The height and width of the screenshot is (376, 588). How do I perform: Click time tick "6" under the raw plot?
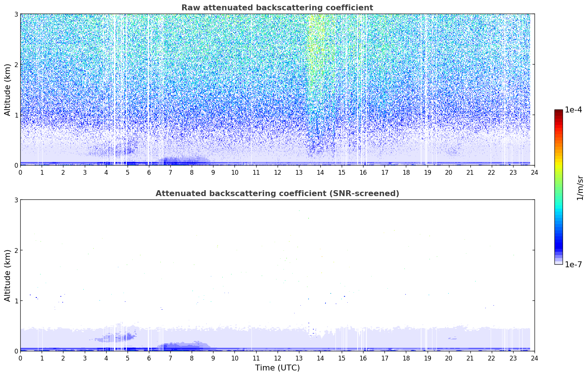click(149, 172)
